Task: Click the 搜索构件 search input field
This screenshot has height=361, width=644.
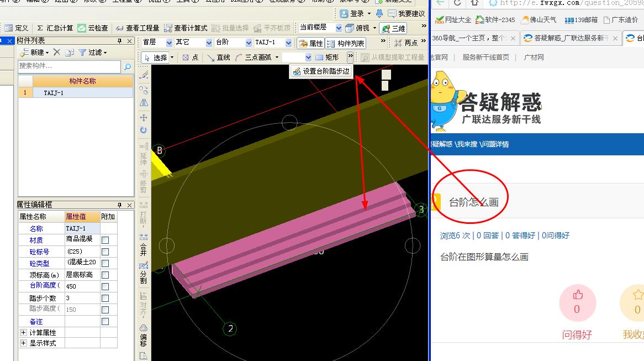Action: tap(70, 66)
